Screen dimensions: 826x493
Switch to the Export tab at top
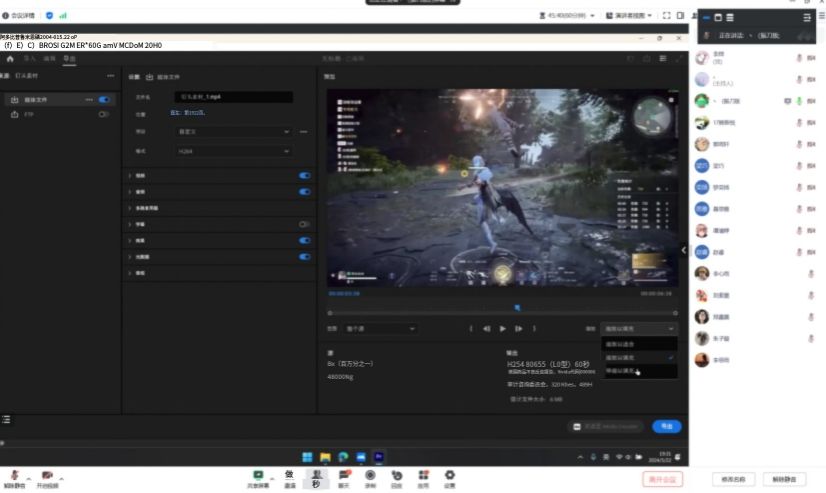(x=69, y=59)
